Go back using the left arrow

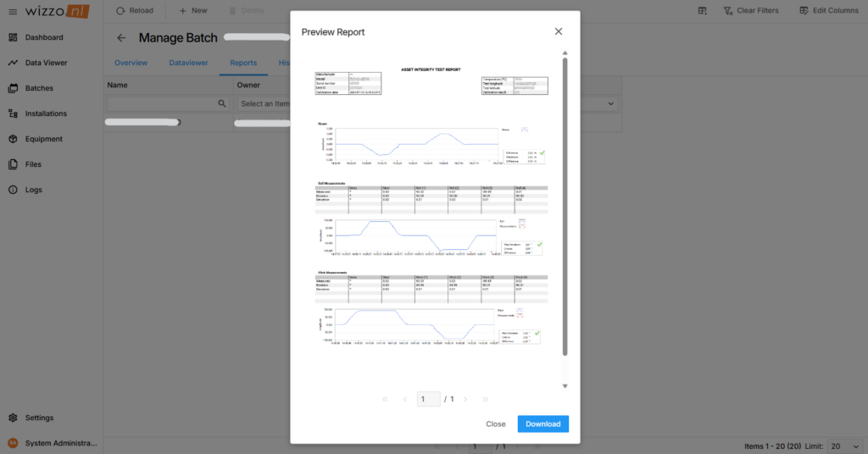[x=121, y=38]
